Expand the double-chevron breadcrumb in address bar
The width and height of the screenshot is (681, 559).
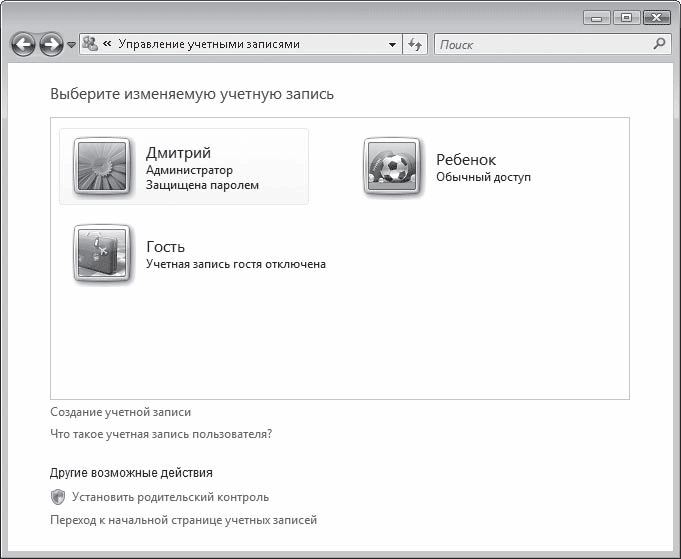[x=107, y=45]
